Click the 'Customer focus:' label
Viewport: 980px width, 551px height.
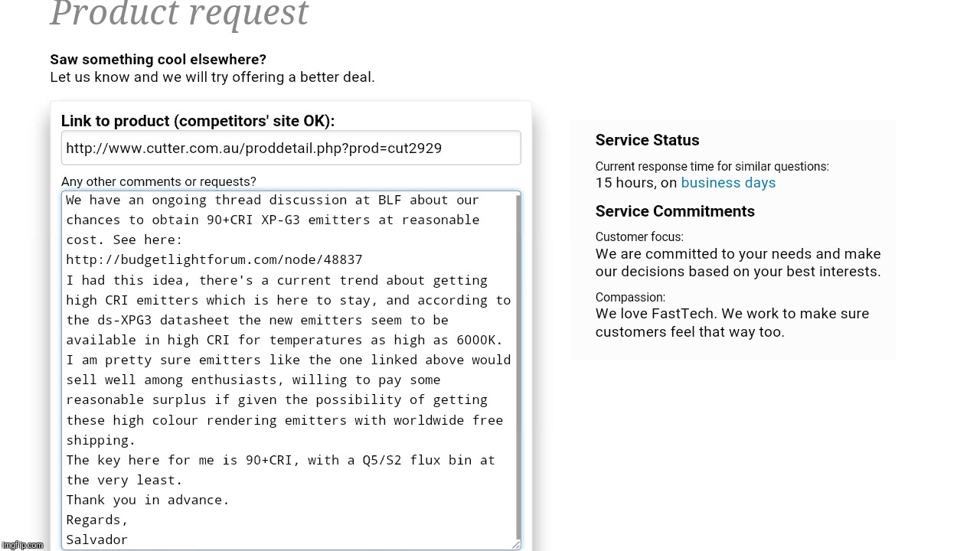[639, 237]
